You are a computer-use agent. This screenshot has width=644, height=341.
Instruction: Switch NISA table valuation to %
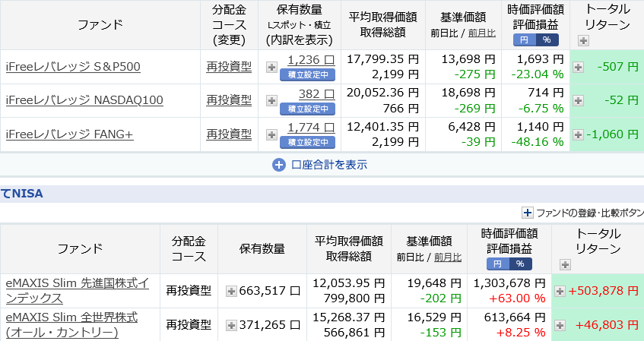(520, 264)
